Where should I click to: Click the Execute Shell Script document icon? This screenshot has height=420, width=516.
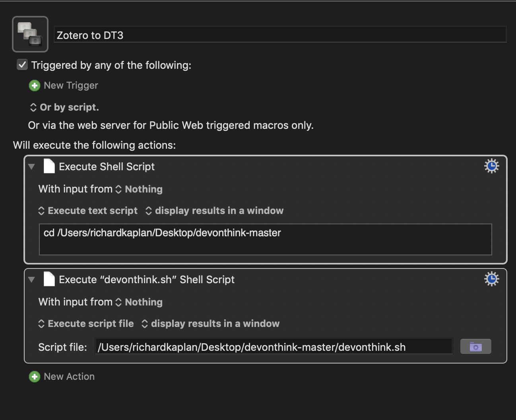click(49, 166)
